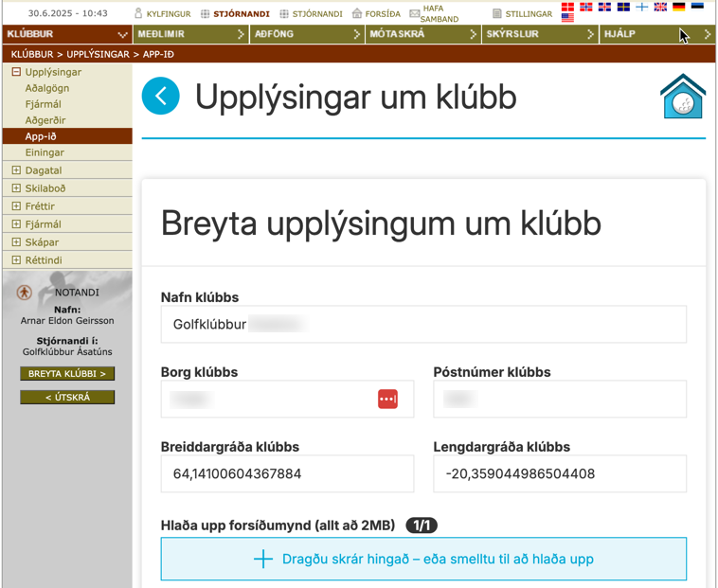Click the Breyta klúbbi button
This screenshot has height=588, width=718.
(x=67, y=373)
